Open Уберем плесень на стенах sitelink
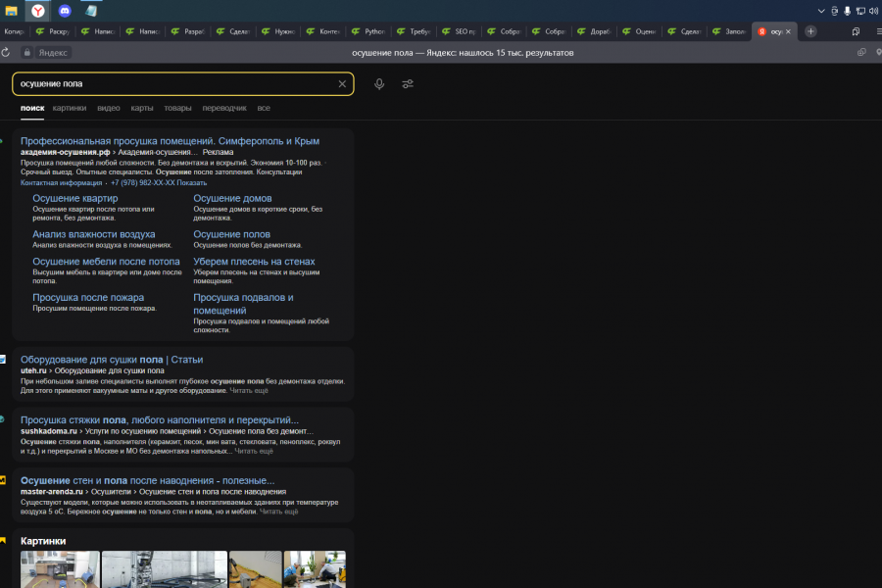This screenshot has width=882, height=588. (254, 261)
